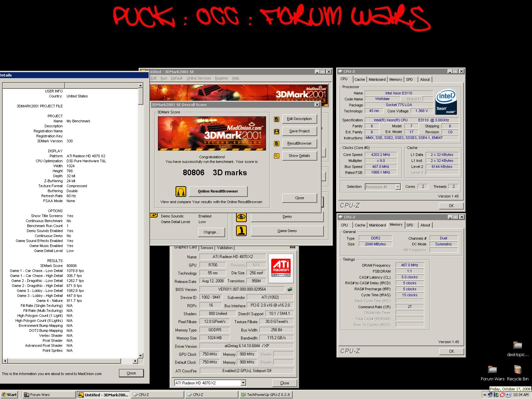Open About tab in lower CPU-Z window

(x=425, y=225)
